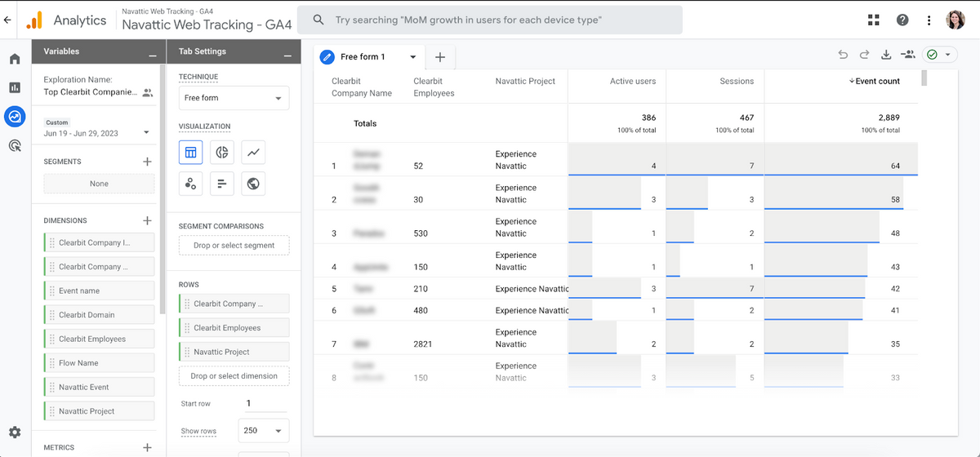Open the Advertising section in sidebar

15,146
